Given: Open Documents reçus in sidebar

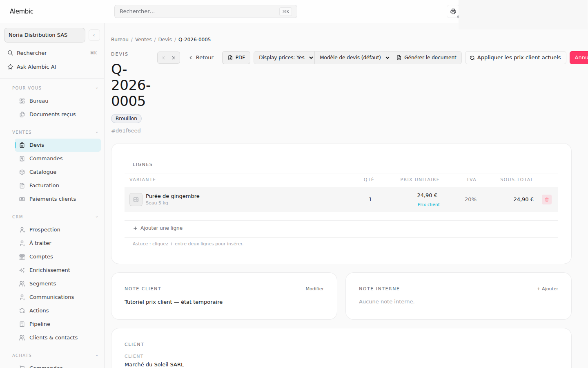Looking at the screenshot, I should [x=58, y=114].
